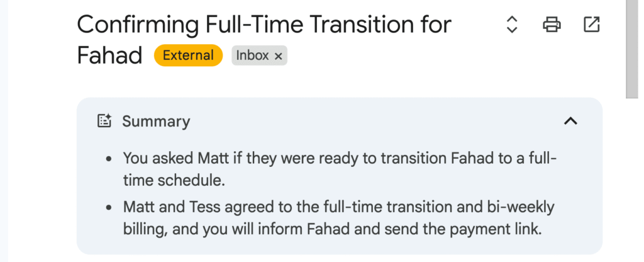Remove the Inbox label with its x
The width and height of the screenshot is (644, 262).
tap(278, 56)
